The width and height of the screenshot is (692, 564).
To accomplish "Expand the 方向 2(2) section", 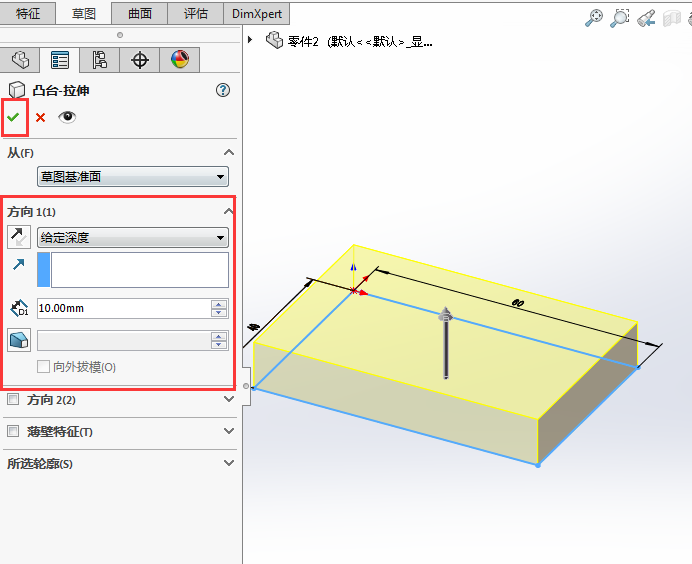I will (x=229, y=399).
